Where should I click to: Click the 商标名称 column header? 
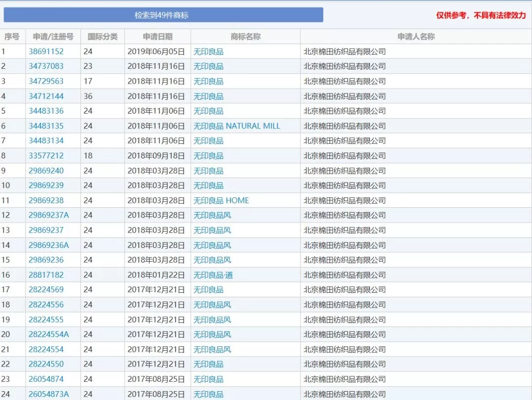(x=246, y=36)
